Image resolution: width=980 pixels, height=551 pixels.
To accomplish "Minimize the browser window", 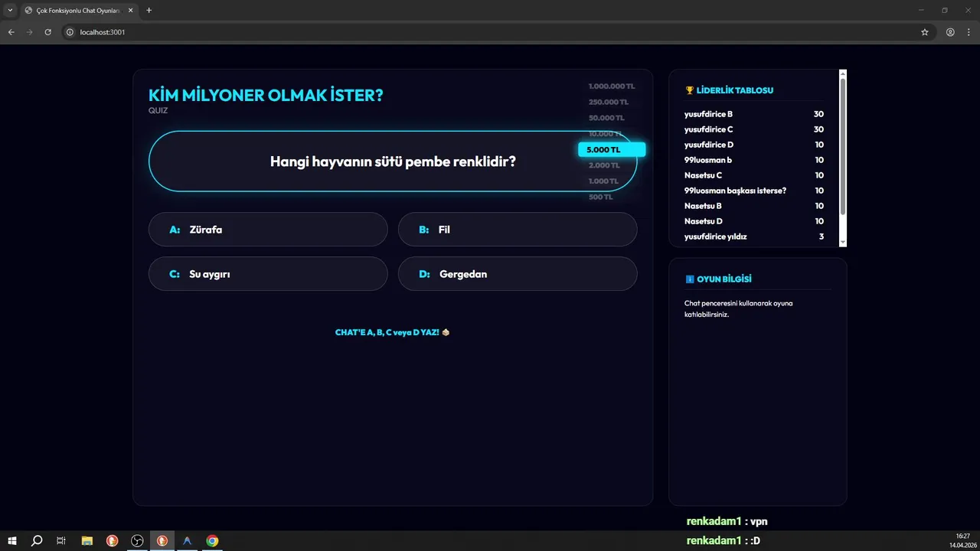I will tap(920, 10).
